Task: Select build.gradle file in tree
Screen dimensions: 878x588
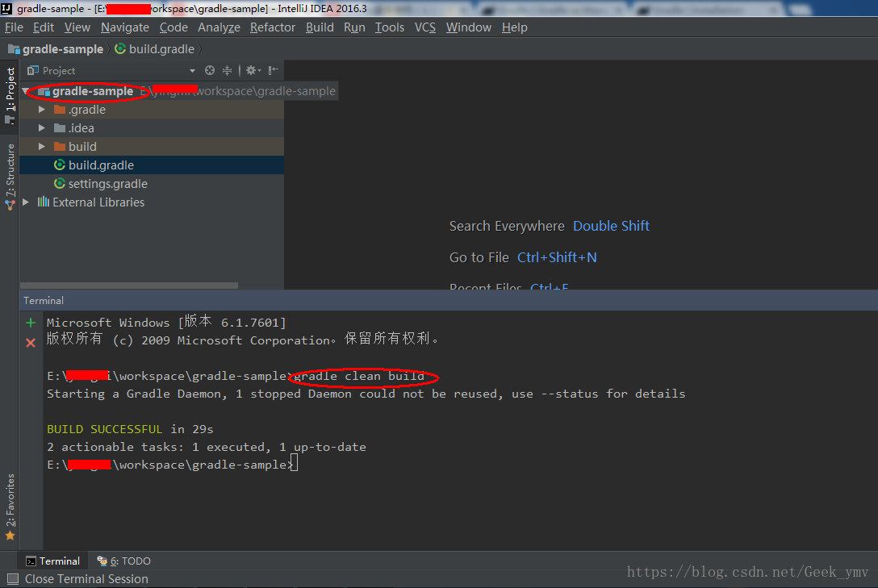Action: pyautogui.click(x=152, y=165)
